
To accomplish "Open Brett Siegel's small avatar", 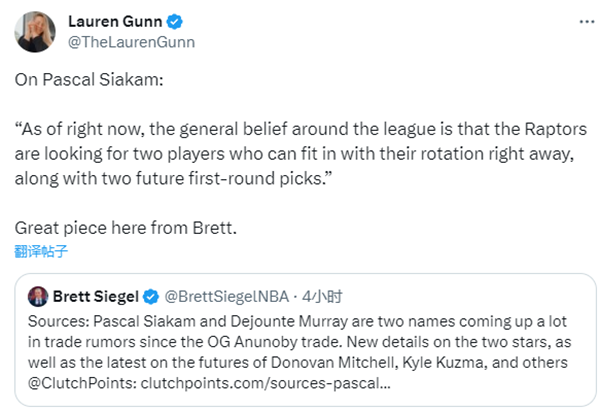I will (x=38, y=296).
